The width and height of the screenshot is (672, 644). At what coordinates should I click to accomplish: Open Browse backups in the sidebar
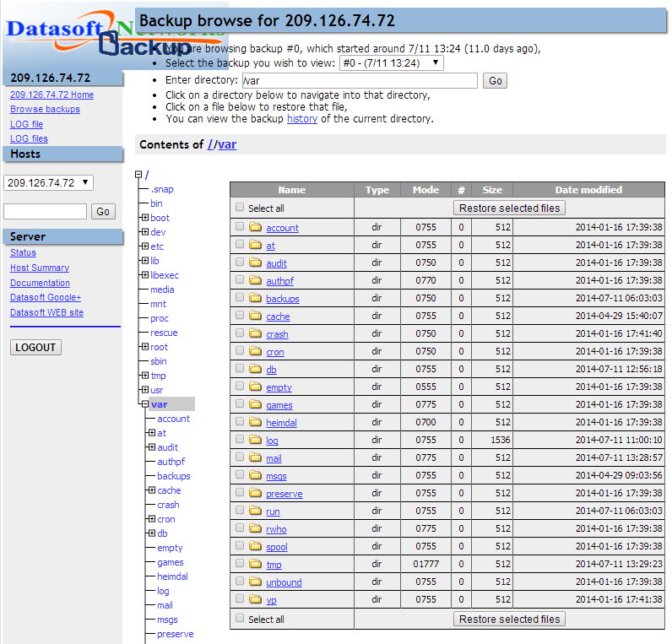pyautogui.click(x=45, y=109)
